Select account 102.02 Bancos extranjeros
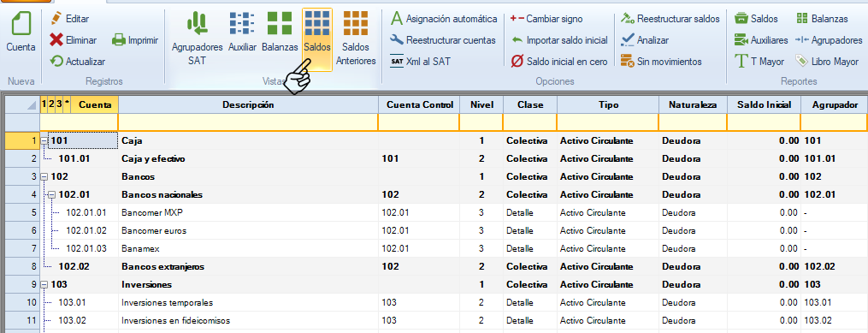This screenshot has width=868, height=333. pos(74,266)
